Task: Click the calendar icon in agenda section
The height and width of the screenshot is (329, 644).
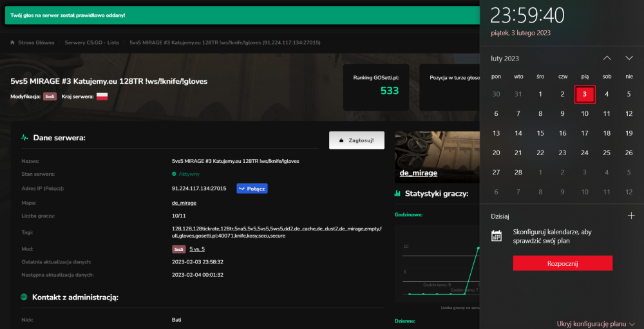Action: click(x=497, y=236)
